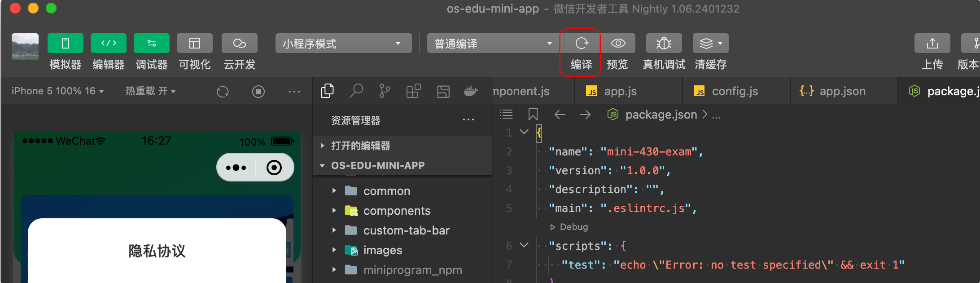Click the "test" script key on line 7
980x283 pixels.
pyautogui.click(x=581, y=265)
